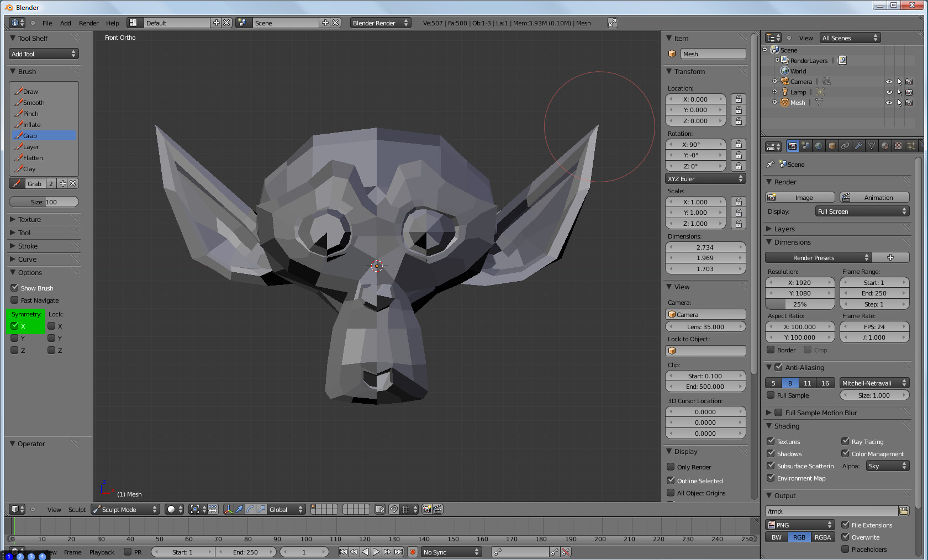
Task: Click the Play Reverse button in the timeline
Action: click(x=365, y=552)
